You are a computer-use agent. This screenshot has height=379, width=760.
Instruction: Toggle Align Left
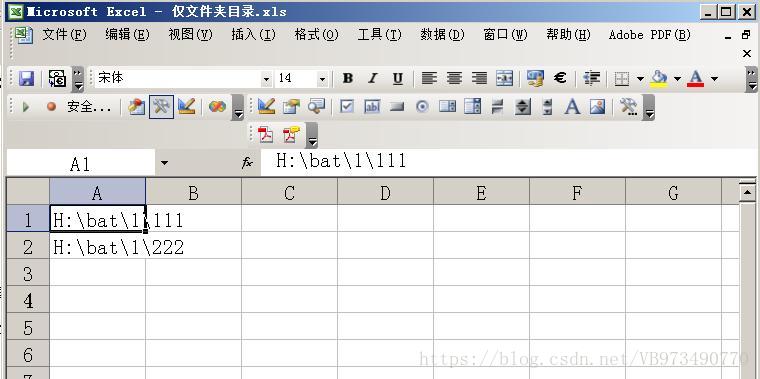point(429,78)
